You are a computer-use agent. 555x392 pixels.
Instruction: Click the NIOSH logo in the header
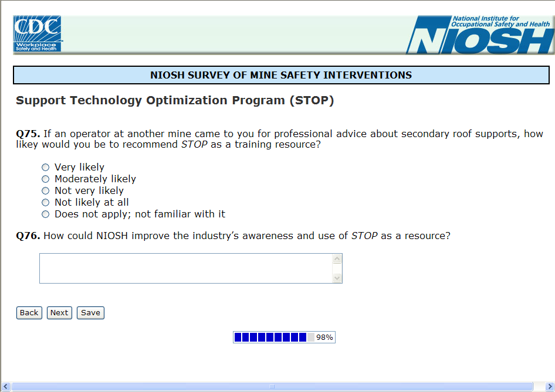(x=479, y=35)
